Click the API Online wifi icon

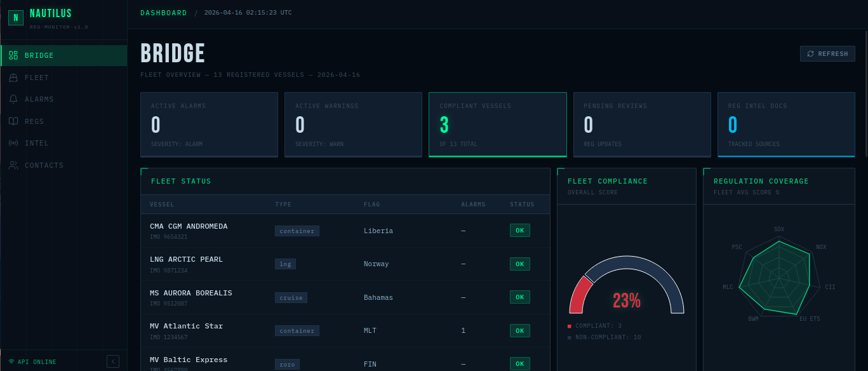pyautogui.click(x=11, y=362)
